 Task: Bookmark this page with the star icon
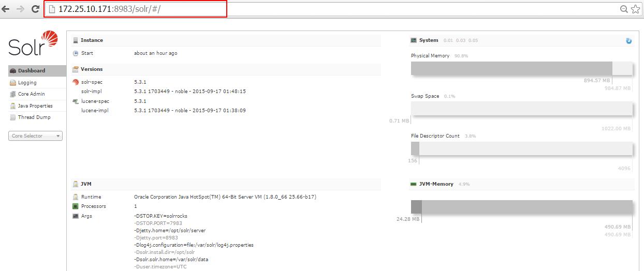[635, 9]
